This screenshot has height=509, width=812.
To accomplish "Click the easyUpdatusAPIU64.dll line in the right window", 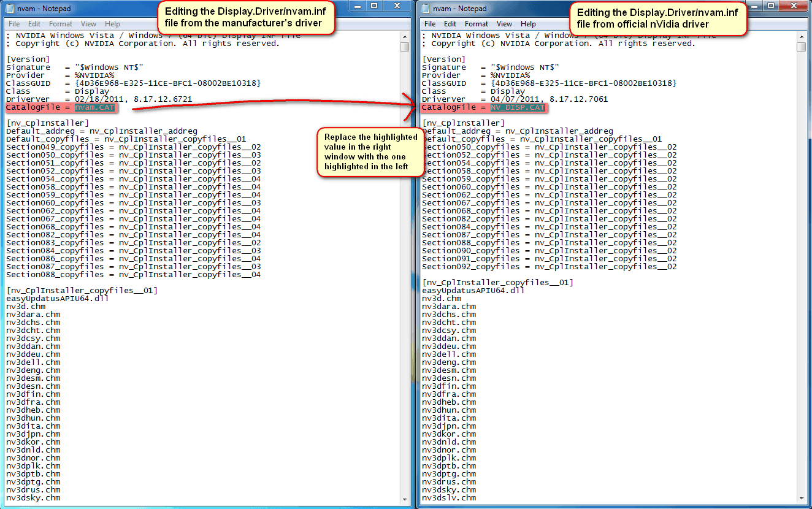I will click(x=473, y=291).
